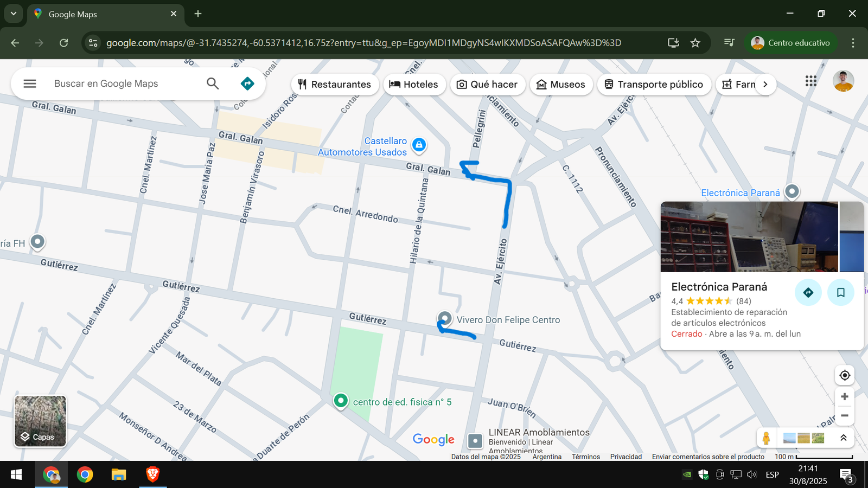This screenshot has height=488, width=868.
Task: Filter map by Restaurantes
Action: [x=335, y=85]
